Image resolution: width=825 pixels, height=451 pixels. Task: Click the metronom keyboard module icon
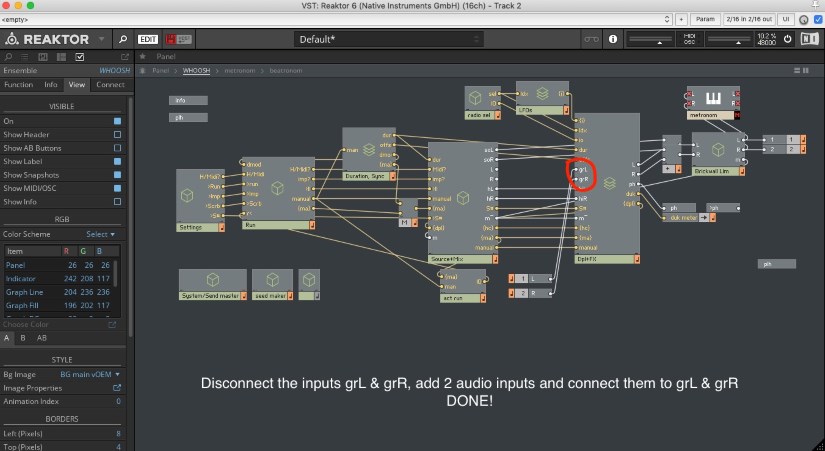pos(713,100)
